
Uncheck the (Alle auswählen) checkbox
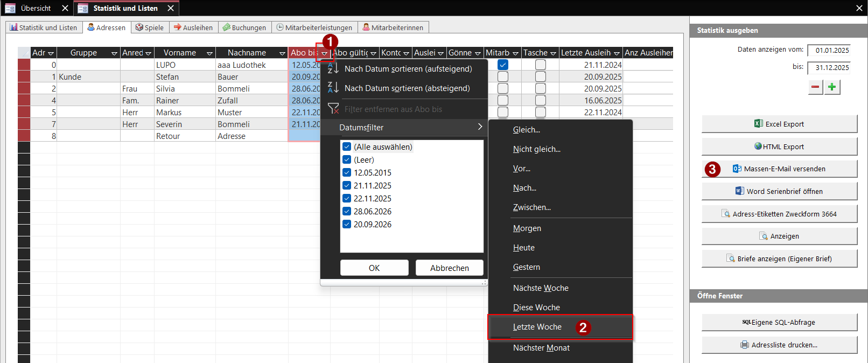pyautogui.click(x=347, y=147)
